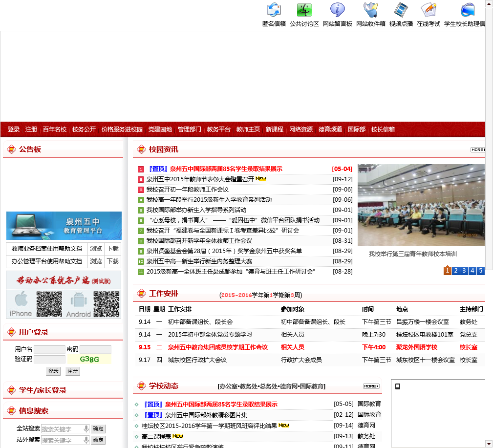The image size is (493, 448).
Task: Click the captcha image G38G
Action: pos(89,359)
